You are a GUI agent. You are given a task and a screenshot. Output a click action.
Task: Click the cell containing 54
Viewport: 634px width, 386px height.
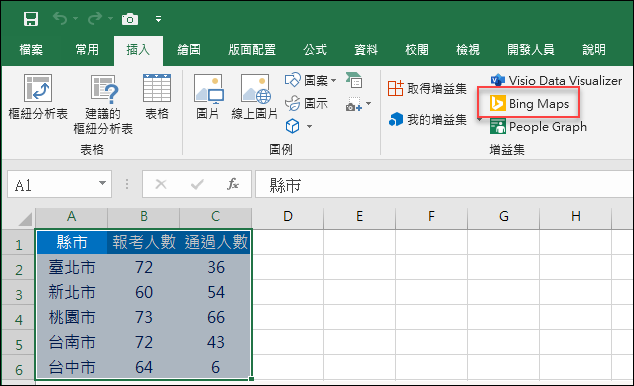[x=216, y=292]
